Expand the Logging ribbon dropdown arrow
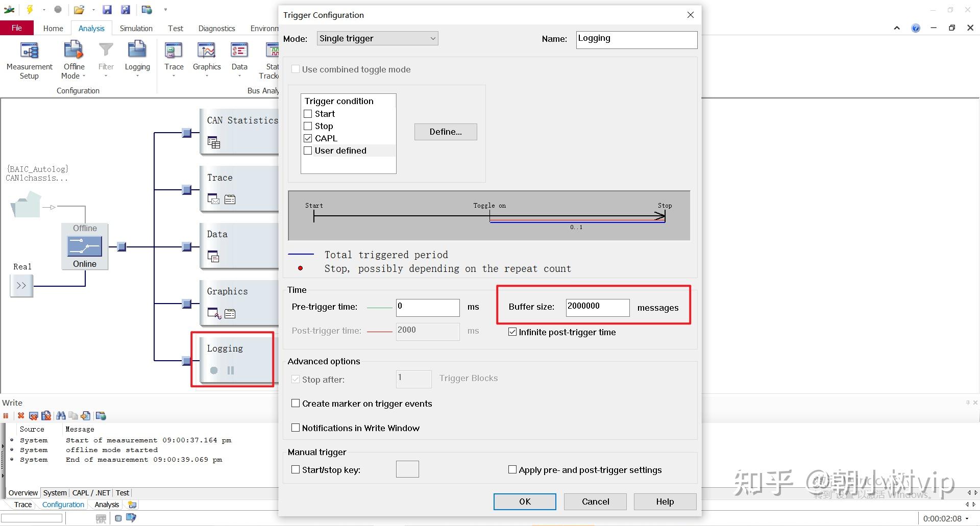980x526 pixels. pyautogui.click(x=137, y=76)
